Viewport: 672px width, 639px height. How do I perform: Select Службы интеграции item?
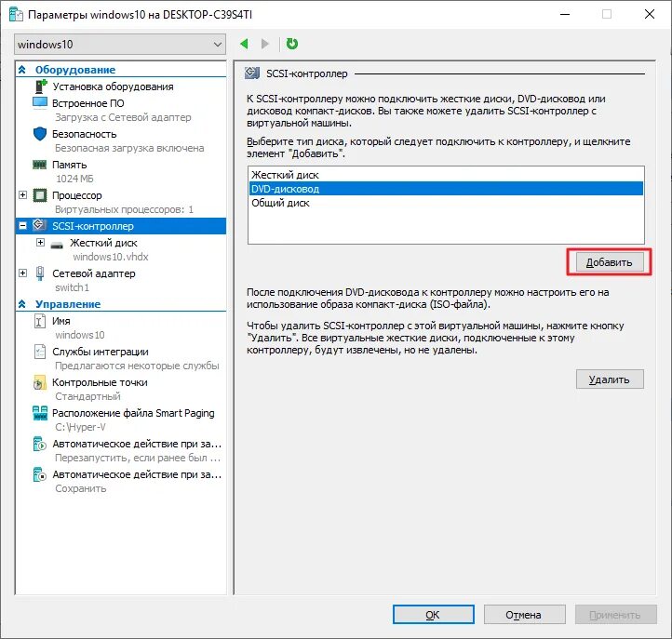pos(101,352)
